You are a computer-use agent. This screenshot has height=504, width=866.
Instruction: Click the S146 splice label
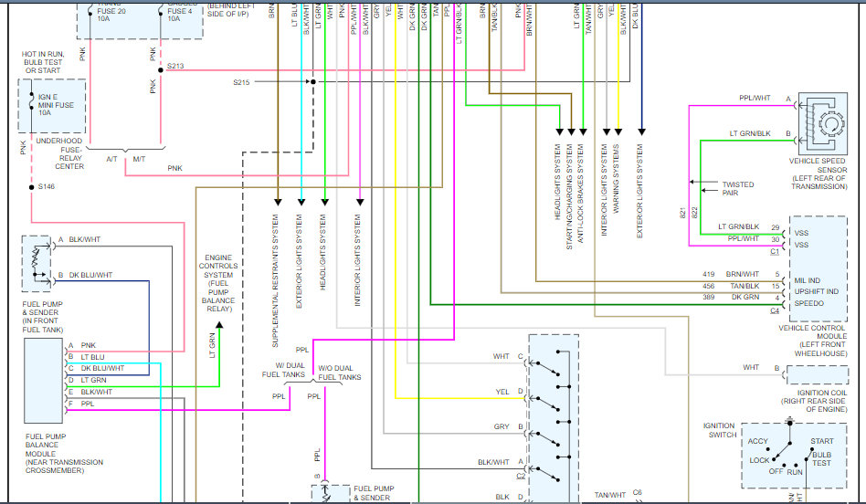(x=47, y=186)
